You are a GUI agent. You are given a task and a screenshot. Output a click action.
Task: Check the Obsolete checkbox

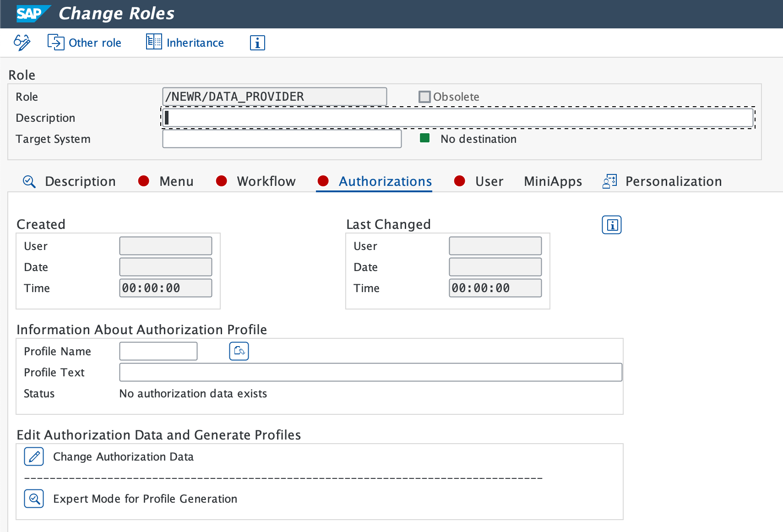click(424, 97)
